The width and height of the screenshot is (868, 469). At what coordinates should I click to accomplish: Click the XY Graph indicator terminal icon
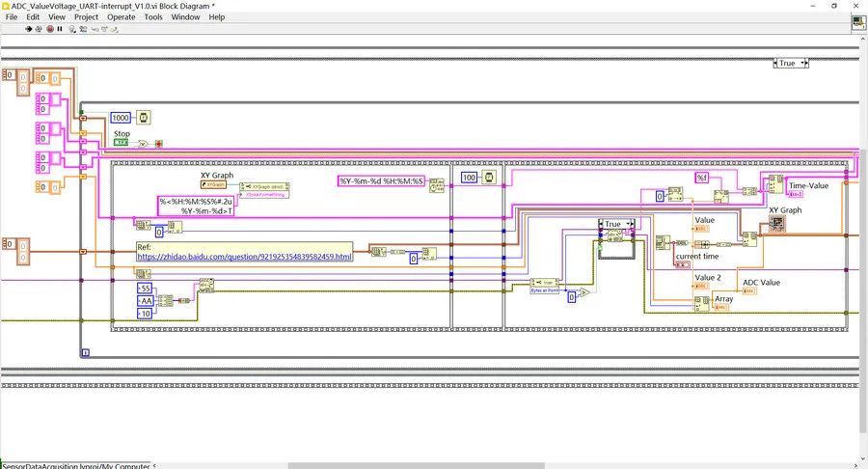tap(776, 224)
